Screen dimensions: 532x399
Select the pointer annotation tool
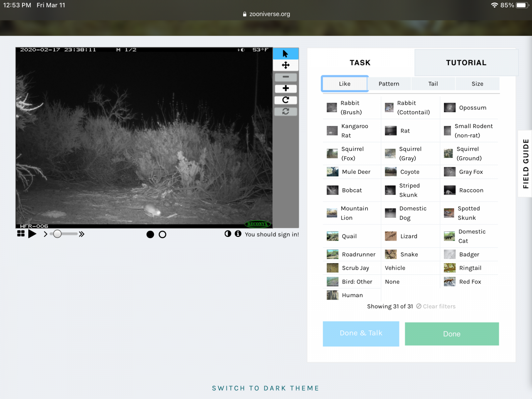286,54
